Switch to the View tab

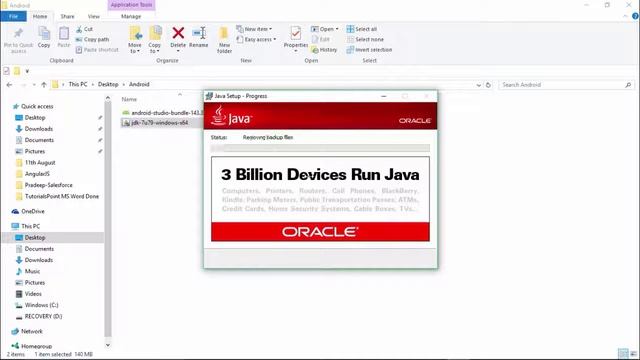coord(93,16)
